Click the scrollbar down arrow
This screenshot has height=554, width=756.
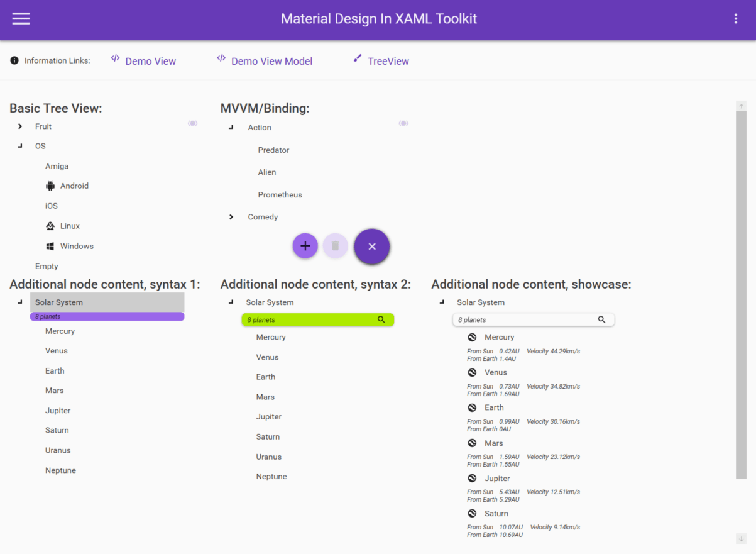pos(742,539)
